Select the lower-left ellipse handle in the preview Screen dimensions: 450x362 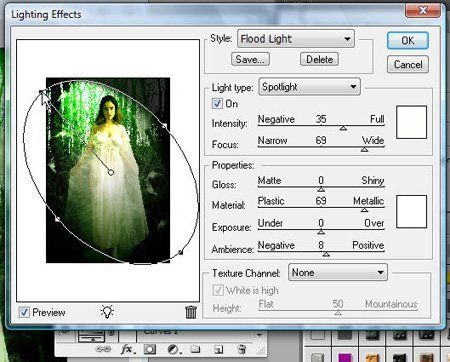[57, 219]
